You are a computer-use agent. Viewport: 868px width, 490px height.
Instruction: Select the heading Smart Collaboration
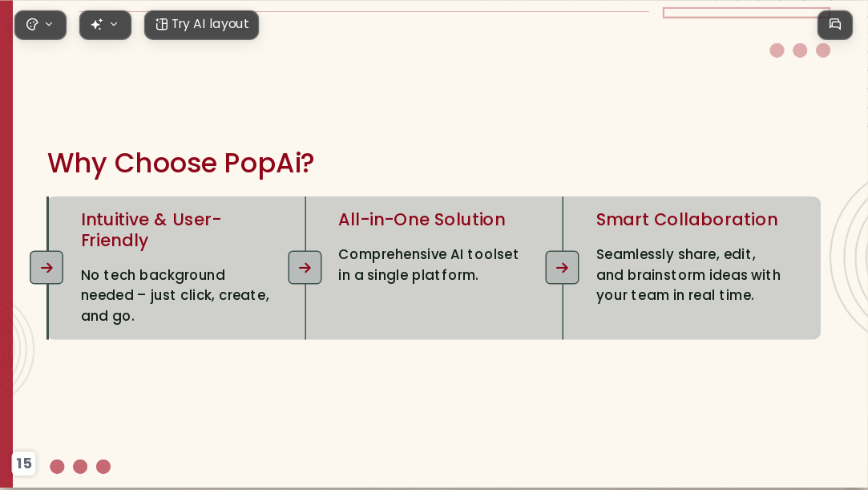(687, 220)
